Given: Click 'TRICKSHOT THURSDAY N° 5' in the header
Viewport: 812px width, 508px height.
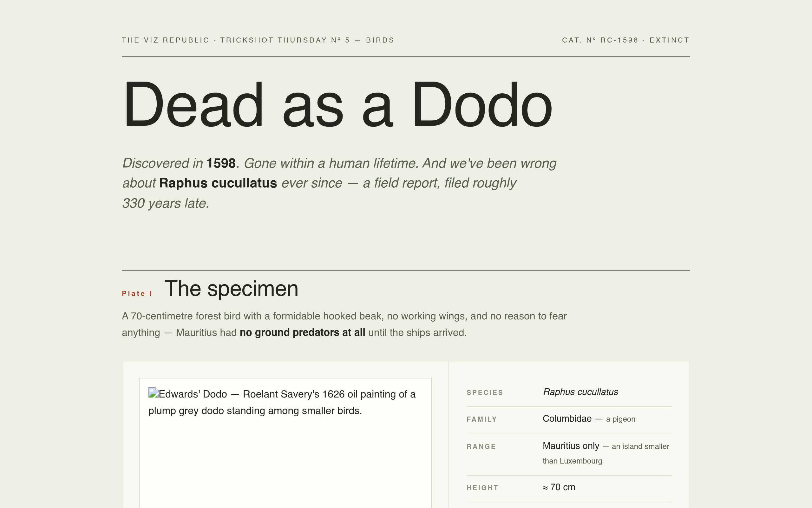Looking at the screenshot, I should tap(285, 40).
